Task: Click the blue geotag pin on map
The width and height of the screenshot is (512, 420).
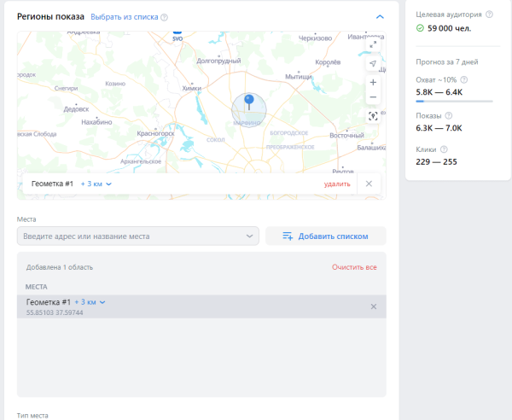Action: (x=248, y=102)
